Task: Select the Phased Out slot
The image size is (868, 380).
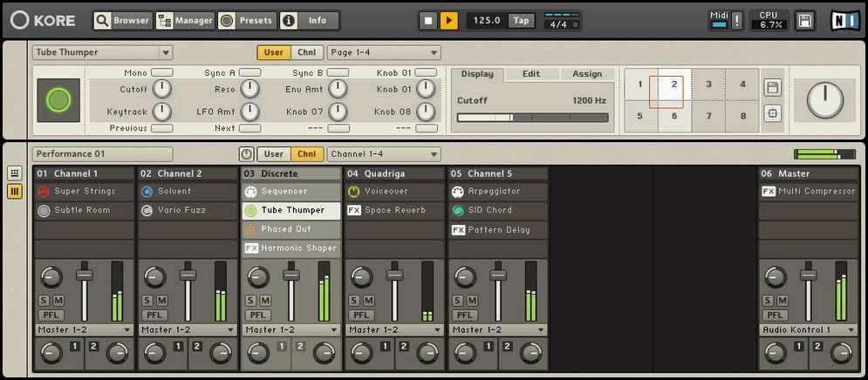Action: click(x=291, y=229)
